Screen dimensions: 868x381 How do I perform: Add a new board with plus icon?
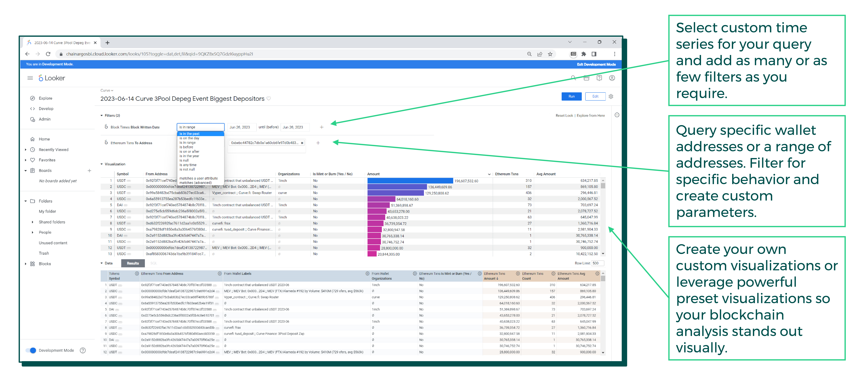[89, 171]
